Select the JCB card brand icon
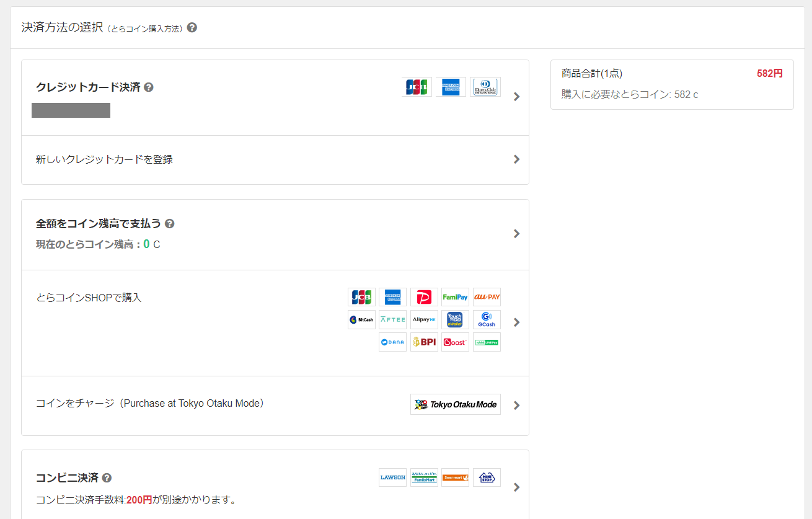This screenshot has height=519, width=812. 417,87
